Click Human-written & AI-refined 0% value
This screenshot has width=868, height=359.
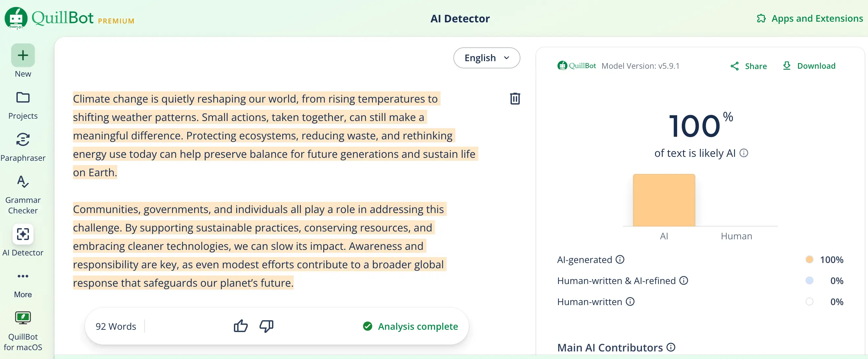click(836, 280)
